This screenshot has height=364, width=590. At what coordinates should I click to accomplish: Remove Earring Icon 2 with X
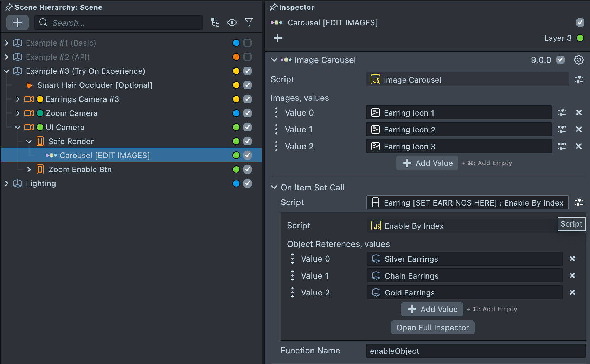pyautogui.click(x=578, y=130)
